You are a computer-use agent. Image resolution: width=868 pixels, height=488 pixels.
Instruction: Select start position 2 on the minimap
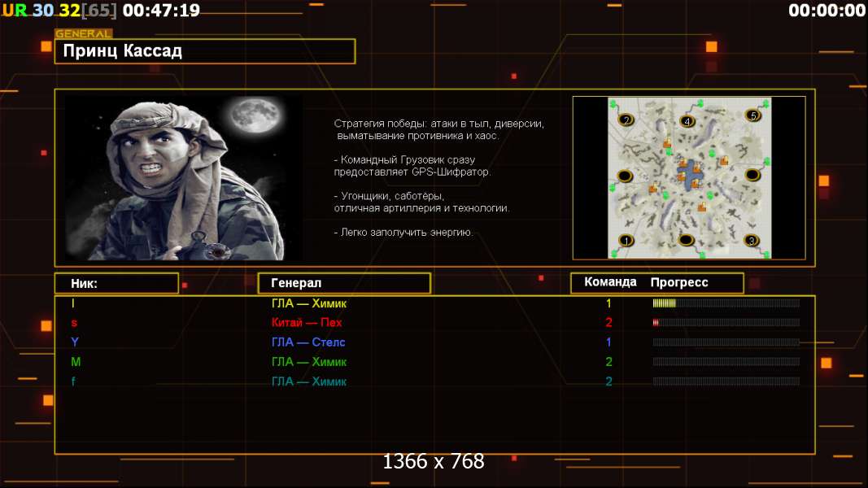pyautogui.click(x=626, y=120)
